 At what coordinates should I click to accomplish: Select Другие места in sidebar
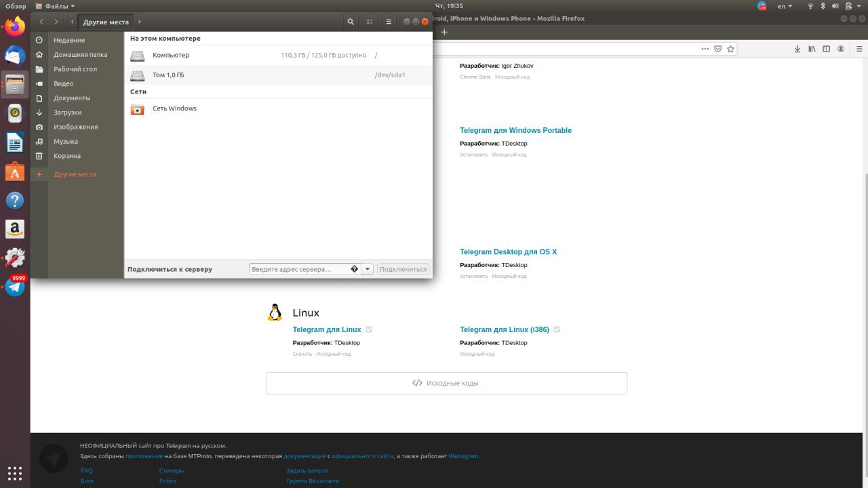click(77, 174)
